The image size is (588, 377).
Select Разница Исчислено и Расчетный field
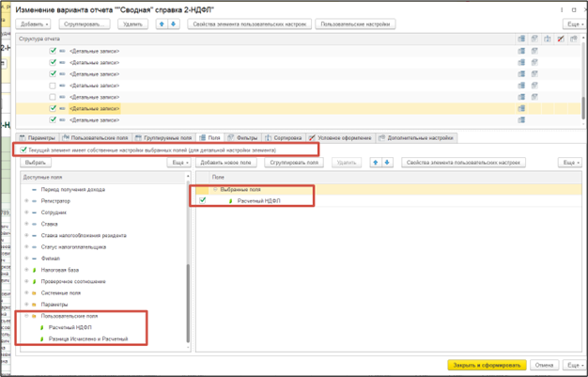(88, 338)
